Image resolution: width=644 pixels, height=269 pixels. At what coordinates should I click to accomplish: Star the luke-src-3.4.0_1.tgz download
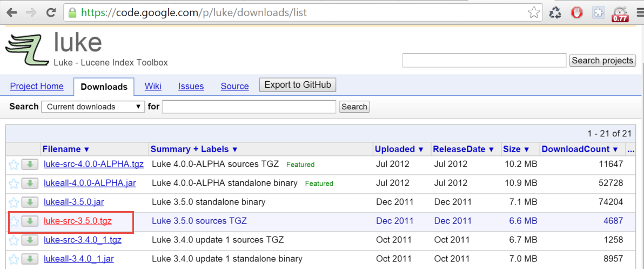(x=14, y=240)
